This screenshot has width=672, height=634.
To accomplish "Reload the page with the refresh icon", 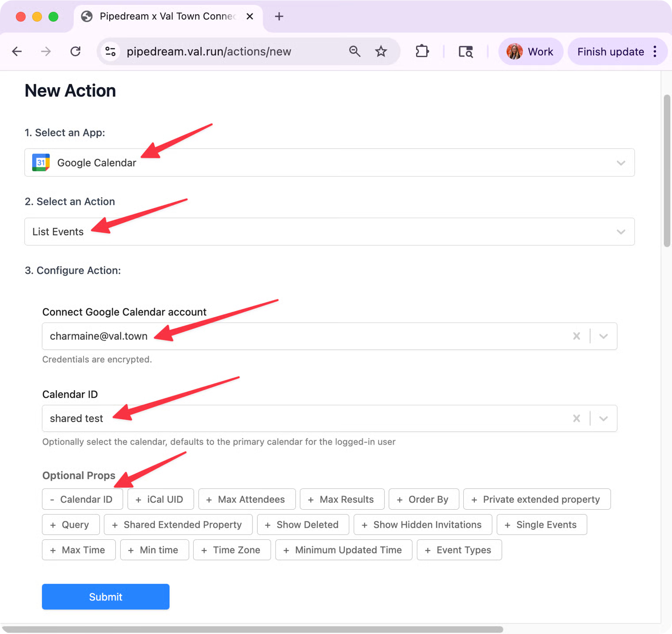I will [76, 52].
